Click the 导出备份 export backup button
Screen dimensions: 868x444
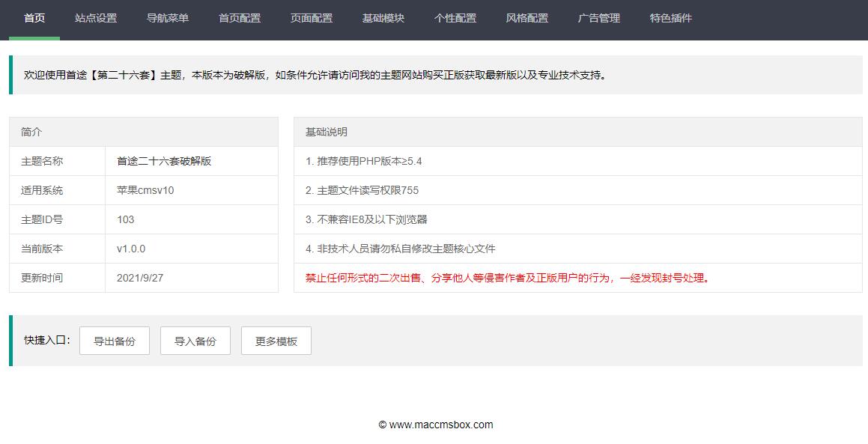pyautogui.click(x=114, y=340)
